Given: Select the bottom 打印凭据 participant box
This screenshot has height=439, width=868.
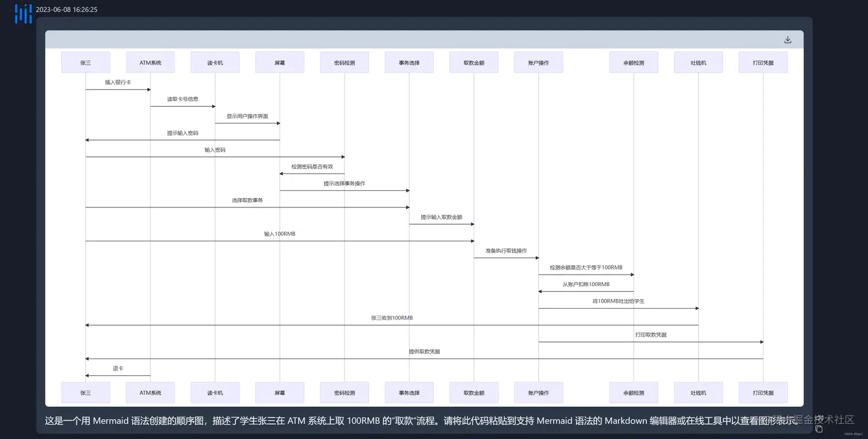Looking at the screenshot, I should tap(763, 393).
